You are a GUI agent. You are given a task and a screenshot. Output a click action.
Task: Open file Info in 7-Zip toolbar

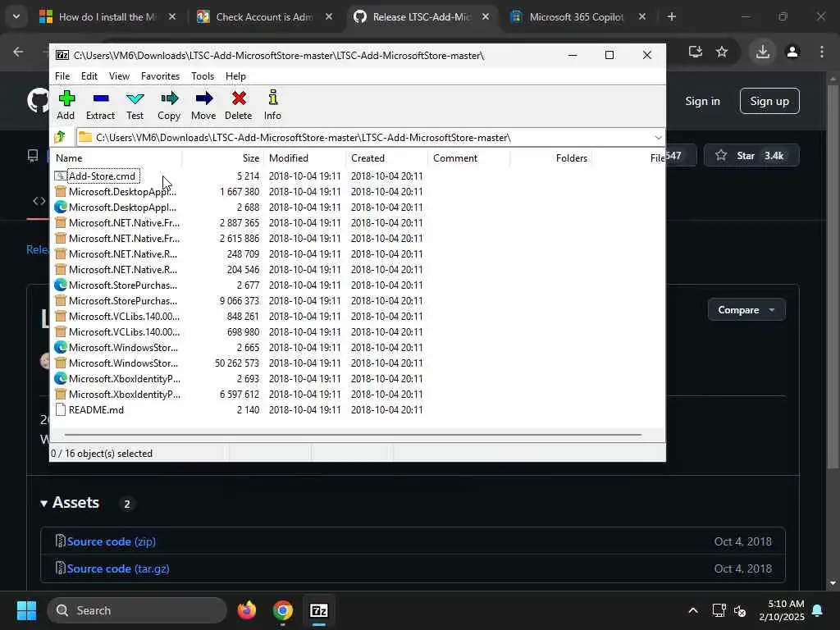tap(272, 105)
